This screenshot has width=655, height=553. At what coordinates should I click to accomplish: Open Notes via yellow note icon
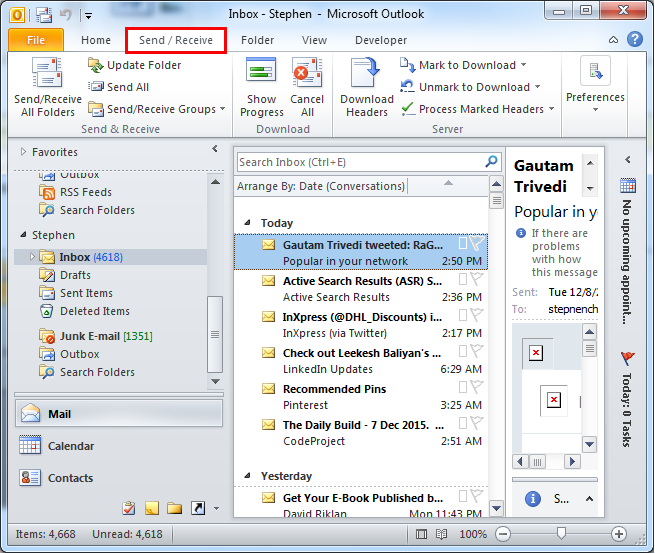pyautogui.click(x=152, y=508)
